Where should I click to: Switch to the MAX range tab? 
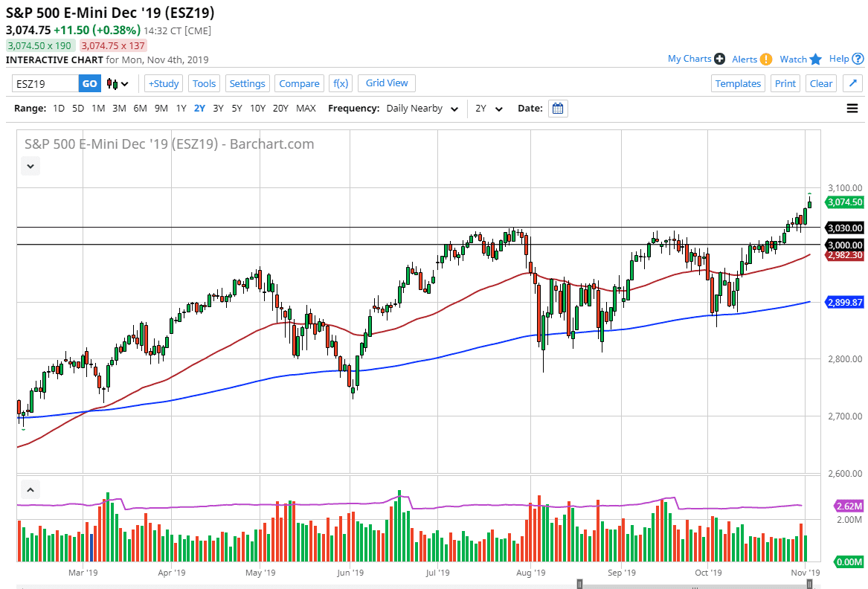pyautogui.click(x=305, y=108)
